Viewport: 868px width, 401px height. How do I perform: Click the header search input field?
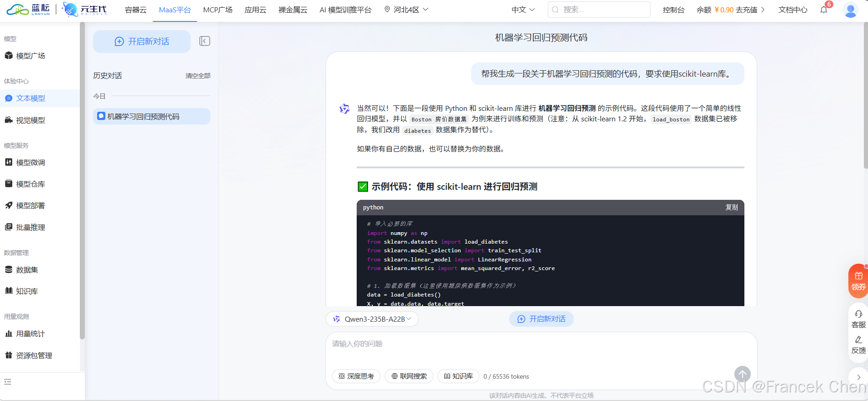(x=599, y=10)
